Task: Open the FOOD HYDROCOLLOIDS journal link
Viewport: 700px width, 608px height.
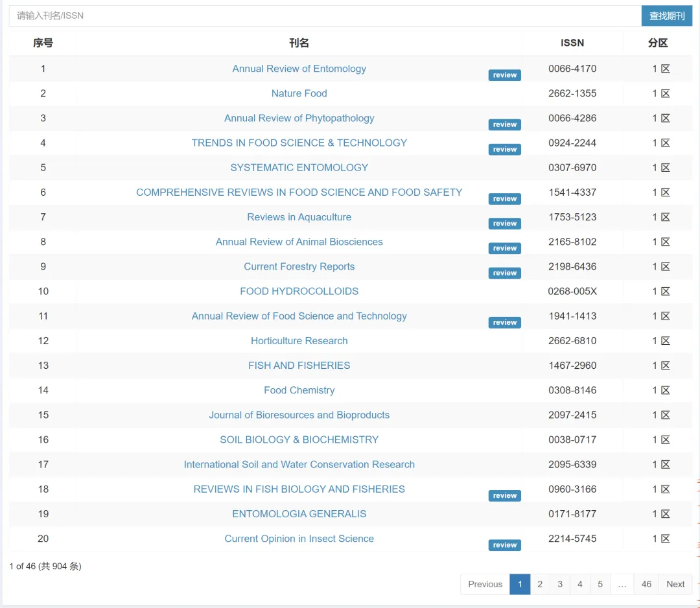Action: (299, 291)
